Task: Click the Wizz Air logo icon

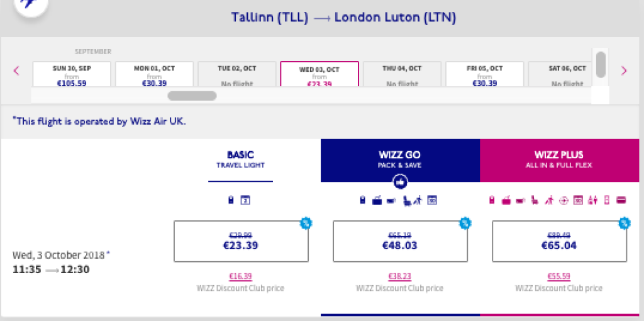Action: click(30, 5)
